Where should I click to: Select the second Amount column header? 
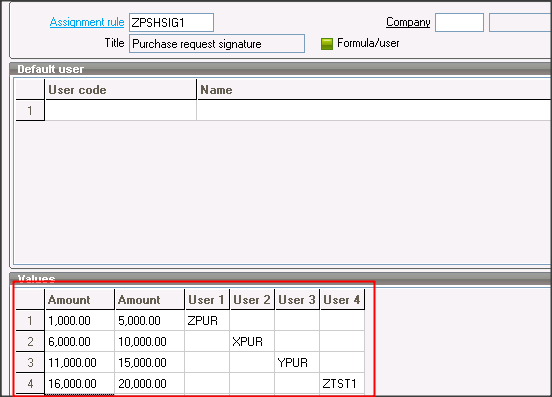(x=150, y=300)
